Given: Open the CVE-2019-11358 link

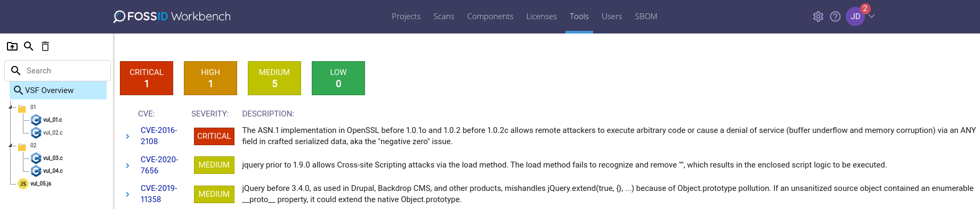Looking at the screenshot, I should pyautogui.click(x=159, y=194).
